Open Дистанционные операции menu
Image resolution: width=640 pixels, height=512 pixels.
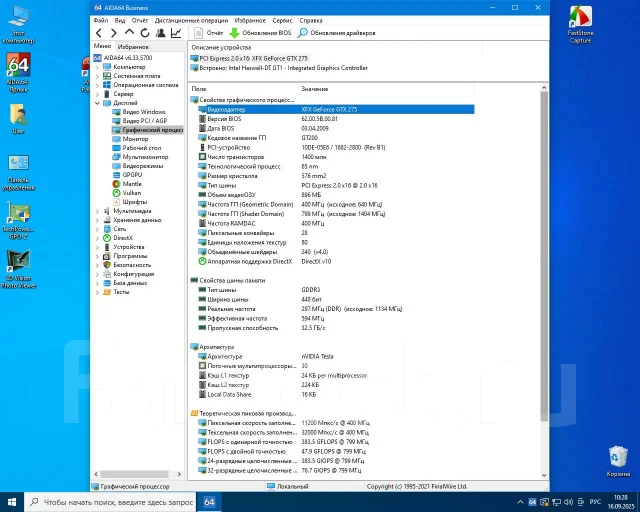click(x=191, y=20)
